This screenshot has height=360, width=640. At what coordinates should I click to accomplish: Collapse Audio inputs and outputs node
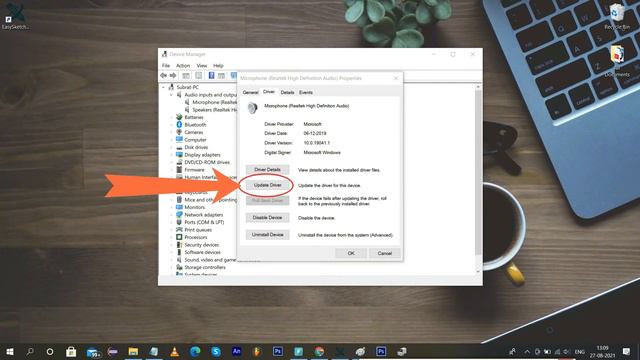[x=171, y=95]
